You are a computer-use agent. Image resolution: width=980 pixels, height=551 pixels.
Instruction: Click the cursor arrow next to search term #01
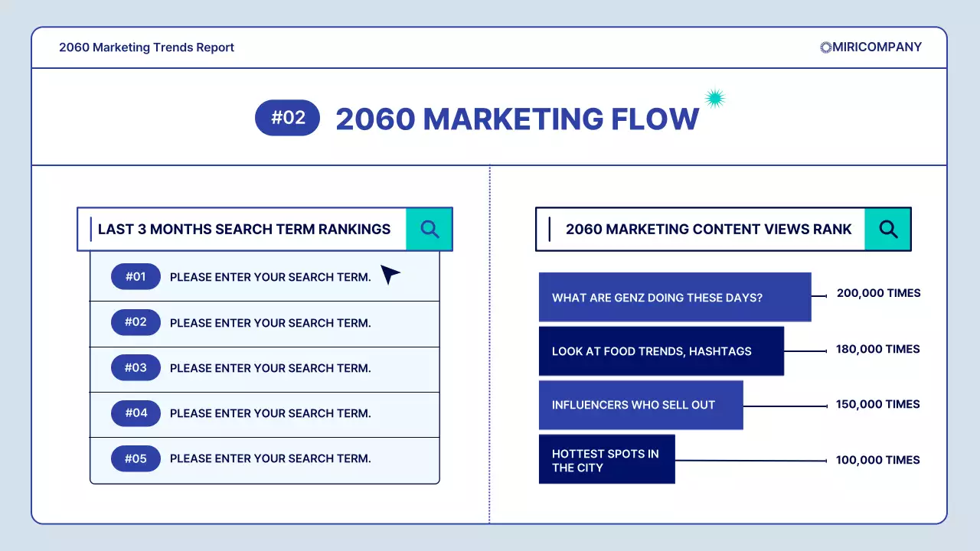pos(390,275)
